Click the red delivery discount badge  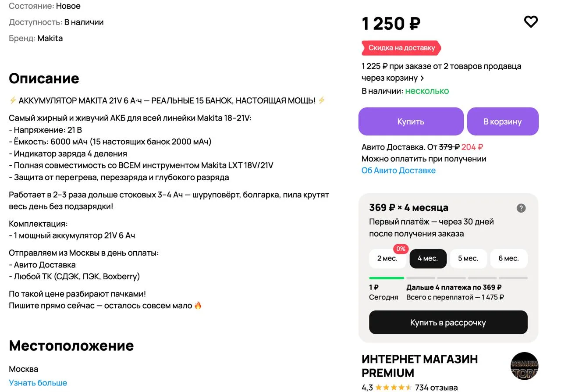[401, 48]
